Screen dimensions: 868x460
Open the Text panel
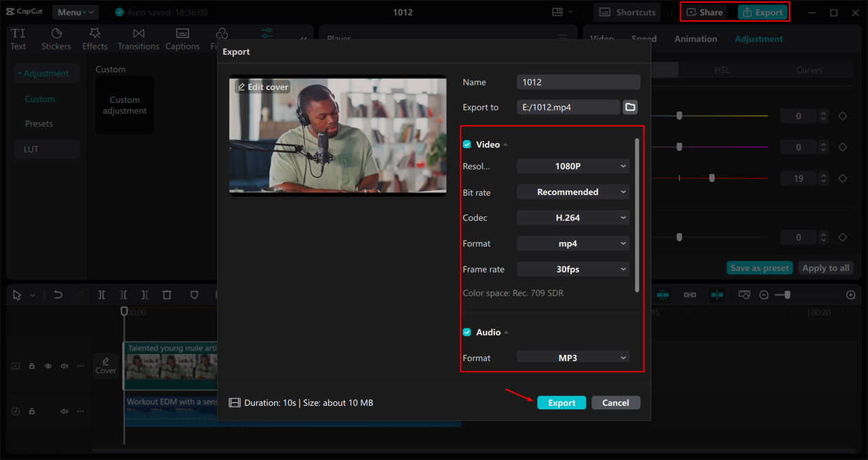tap(18, 39)
